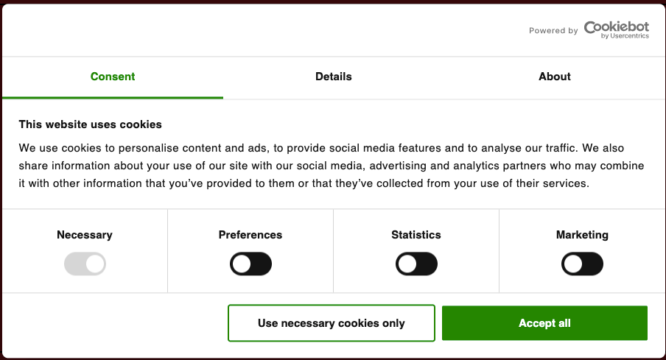
Task: Switch to the Consent tab
Action: [x=113, y=77]
